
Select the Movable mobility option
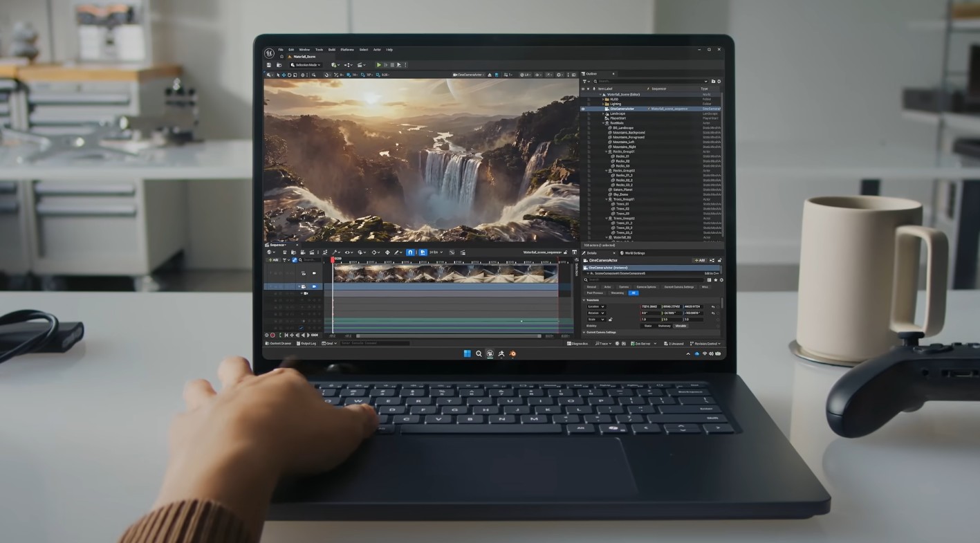[x=681, y=326]
